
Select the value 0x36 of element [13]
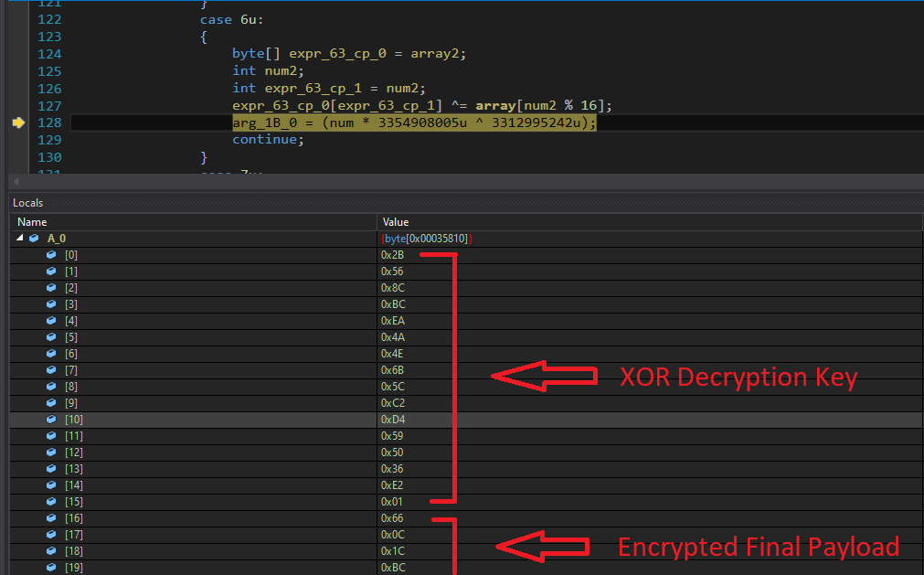click(392, 469)
